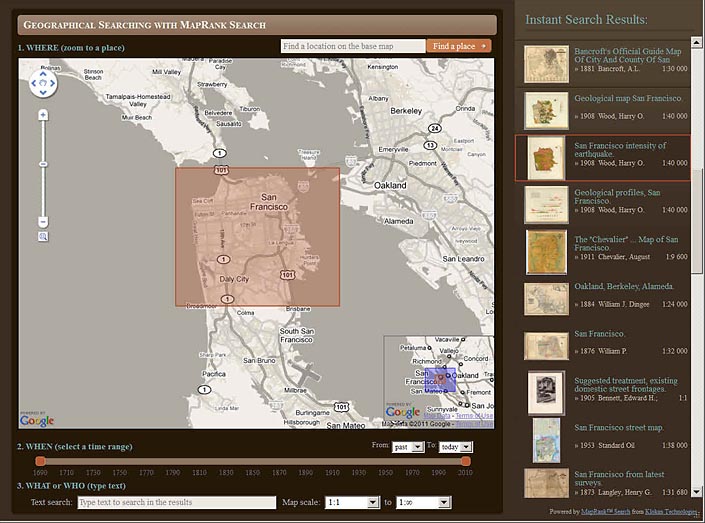Click the zoom level slider handle
This screenshot has height=523, width=705.
(x=43, y=164)
